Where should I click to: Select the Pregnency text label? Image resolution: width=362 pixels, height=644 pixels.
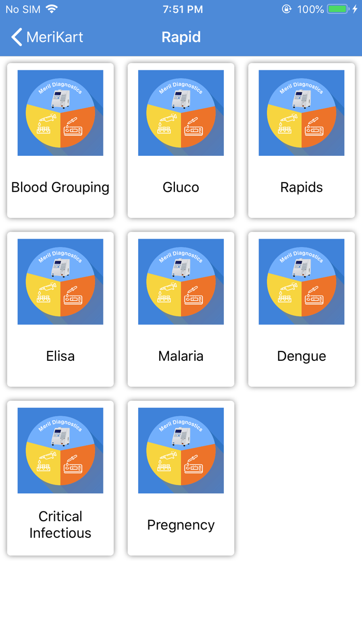(x=181, y=525)
